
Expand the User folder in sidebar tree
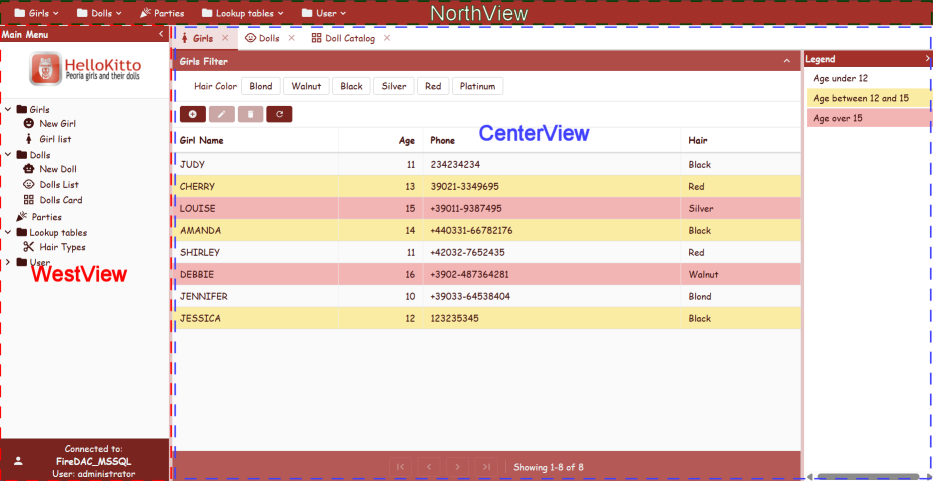[9, 263]
